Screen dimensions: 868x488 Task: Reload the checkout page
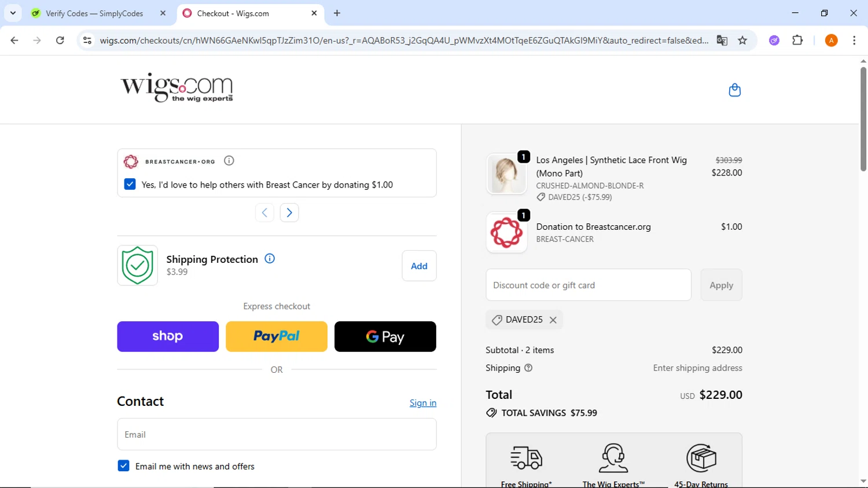[x=60, y=41]
